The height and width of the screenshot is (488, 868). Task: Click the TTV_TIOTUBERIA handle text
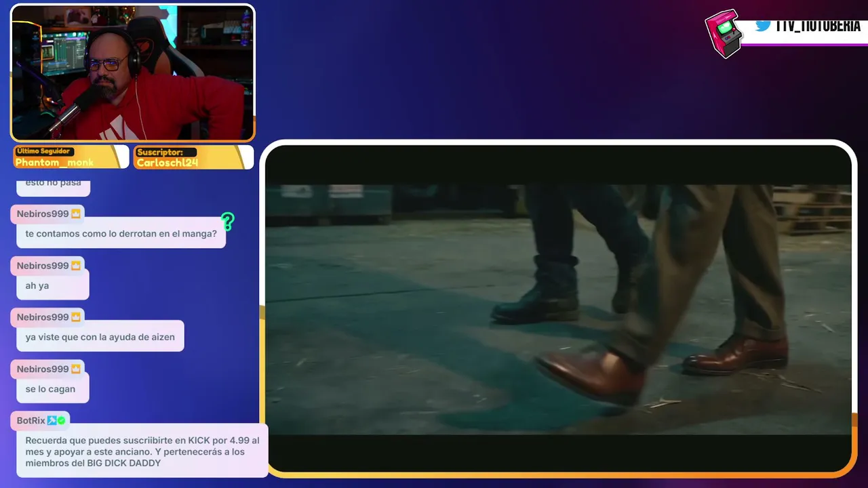pos(818,25)
